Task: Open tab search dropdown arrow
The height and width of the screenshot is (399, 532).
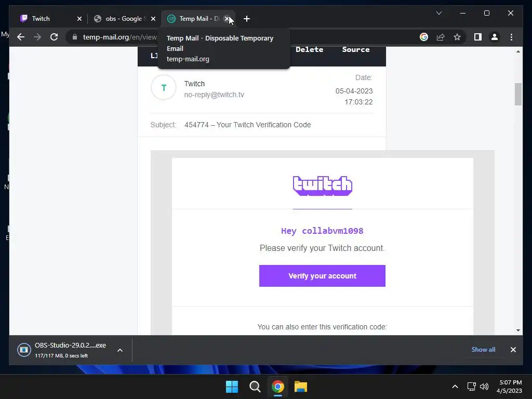Action: coord(438,13)
